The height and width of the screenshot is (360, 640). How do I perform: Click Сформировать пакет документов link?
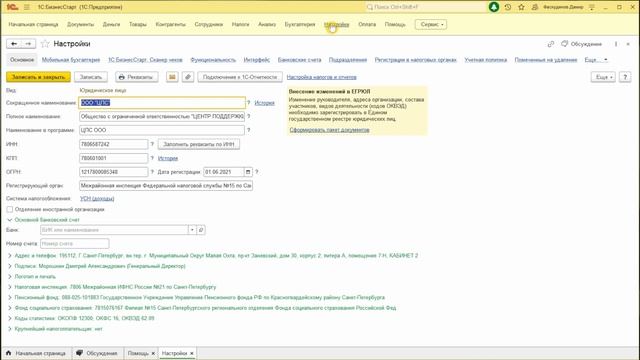(x=329, y=130)
